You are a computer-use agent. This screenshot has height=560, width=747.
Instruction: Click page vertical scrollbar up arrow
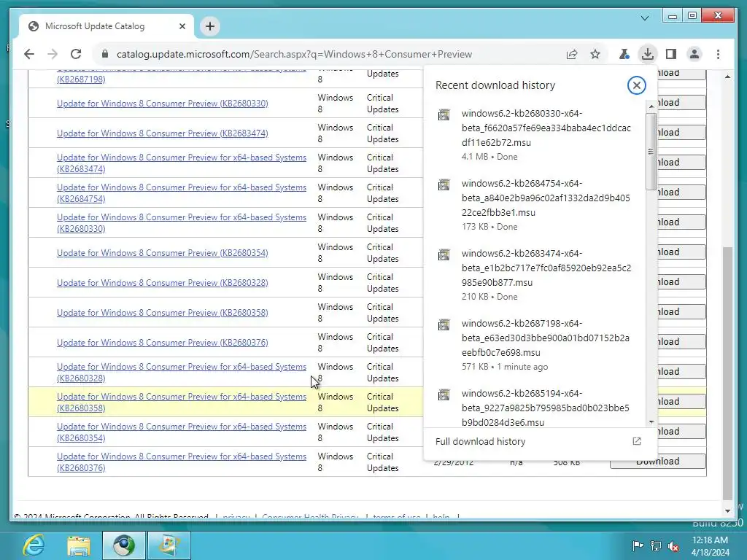point(727,76)
